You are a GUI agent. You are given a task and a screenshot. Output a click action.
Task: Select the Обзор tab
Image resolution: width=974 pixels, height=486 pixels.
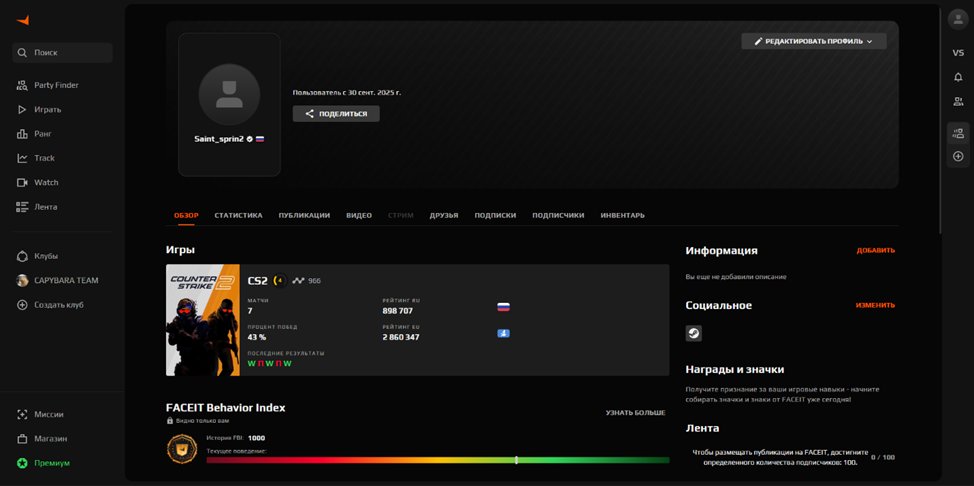(186, 216)
